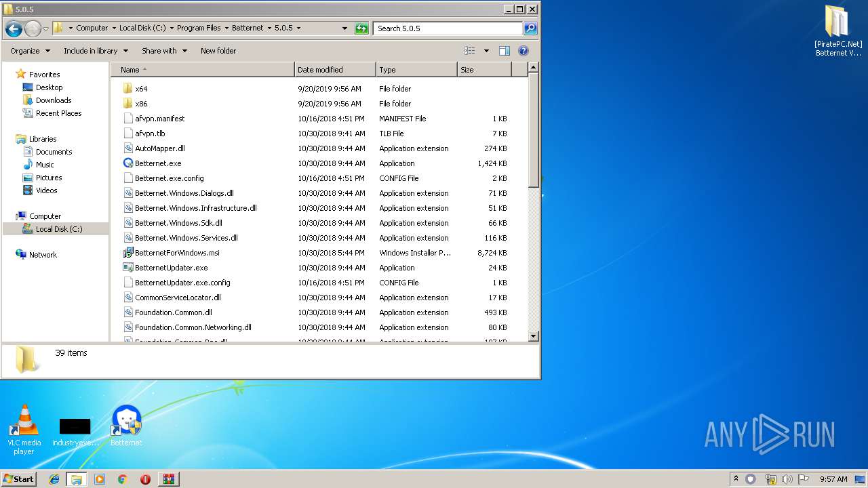Select the afvpn.manifest file icon
Screen dimensions: 868x488
(x=128, y=119)
